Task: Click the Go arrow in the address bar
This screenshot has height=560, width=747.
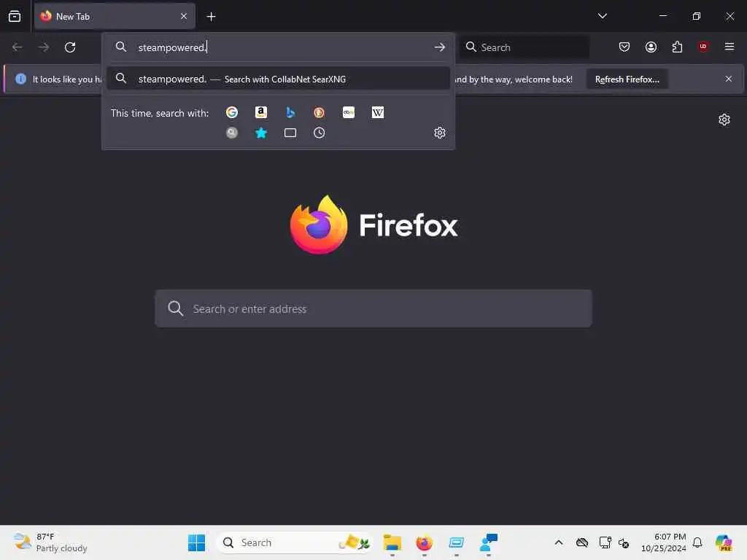Action: point(440,47)
